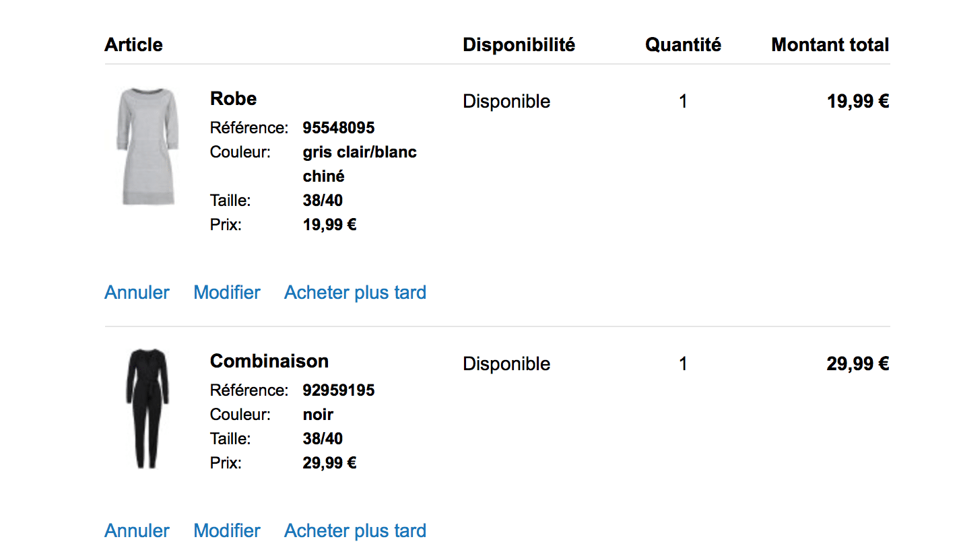Click the Quantité column header
Viewport: 959px width, 560px height.
tap(683, 45)
